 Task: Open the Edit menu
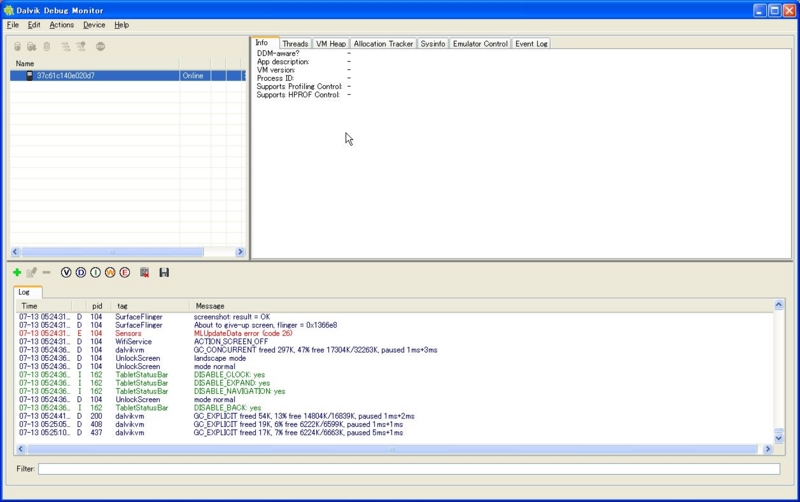(34, 25)
